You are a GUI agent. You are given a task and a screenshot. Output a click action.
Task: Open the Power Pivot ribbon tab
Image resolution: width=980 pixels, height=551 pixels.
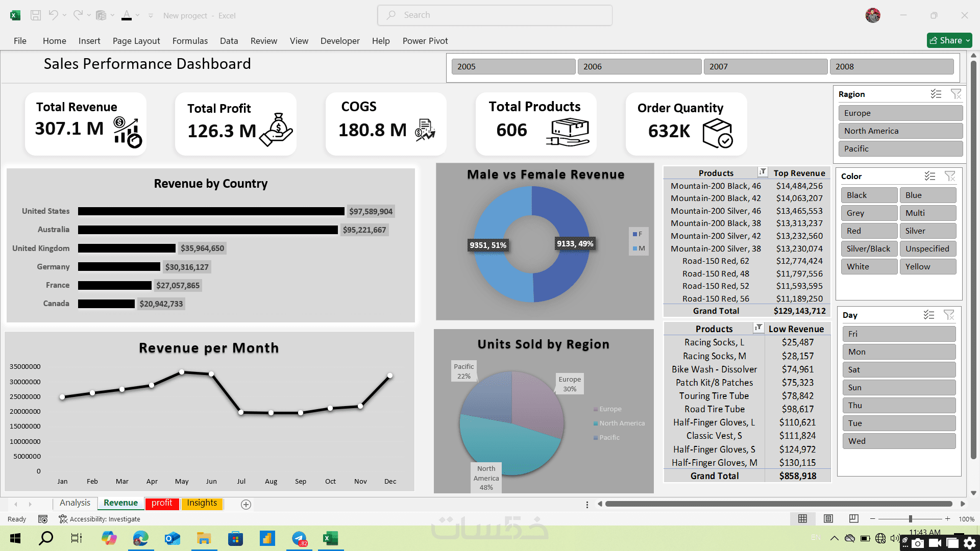tap(425, 41)
